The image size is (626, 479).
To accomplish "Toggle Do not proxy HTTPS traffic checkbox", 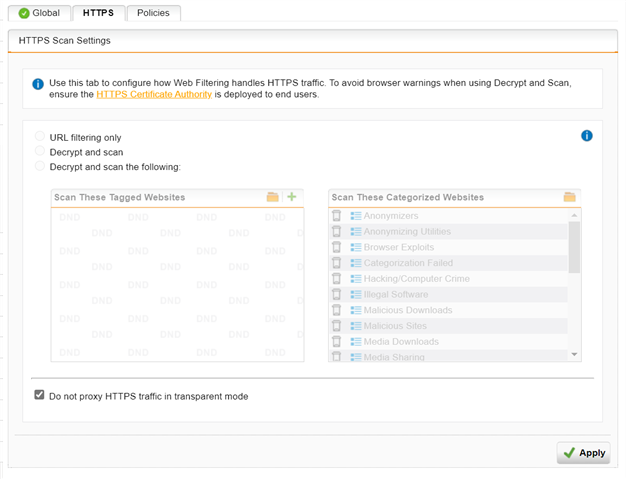I will pyautogui.click(x=39, y=395).
